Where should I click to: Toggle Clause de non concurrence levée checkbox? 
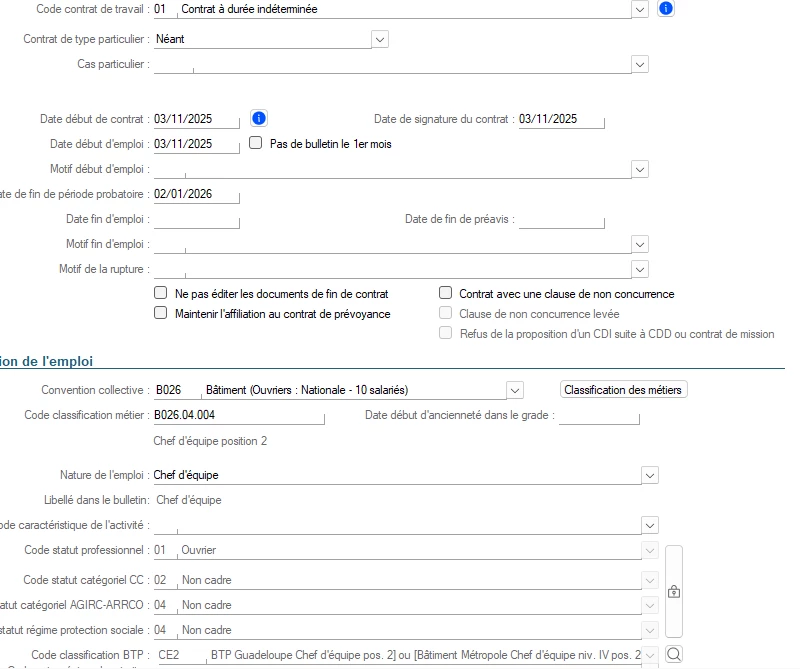tap(445, 313)
